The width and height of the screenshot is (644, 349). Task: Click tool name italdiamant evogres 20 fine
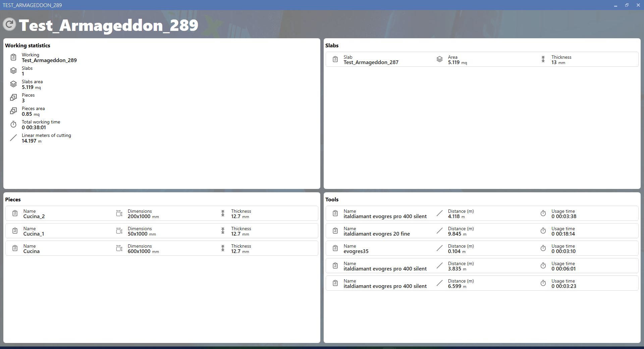pyautogui.click(x=377, y=234)
